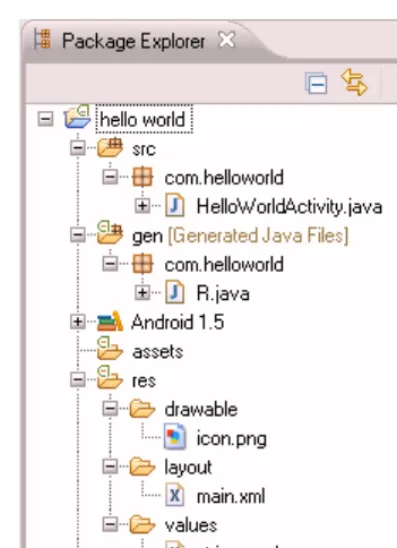
Task: Open R.java file
Action: [x=223, y=294]
